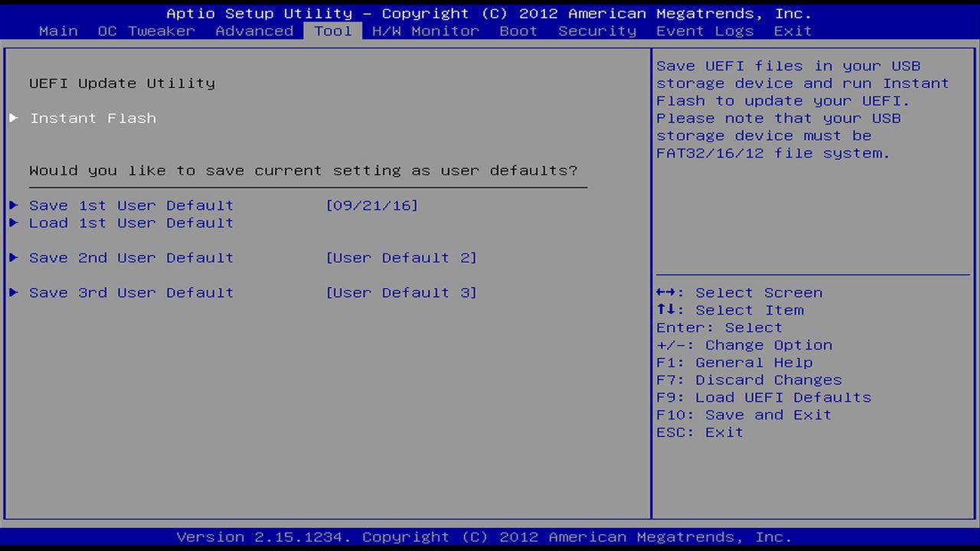Click F9: Load UEFI Defaults hint
Image resolution: width=980 pixels, height=551 pixels.
[763, 397]
